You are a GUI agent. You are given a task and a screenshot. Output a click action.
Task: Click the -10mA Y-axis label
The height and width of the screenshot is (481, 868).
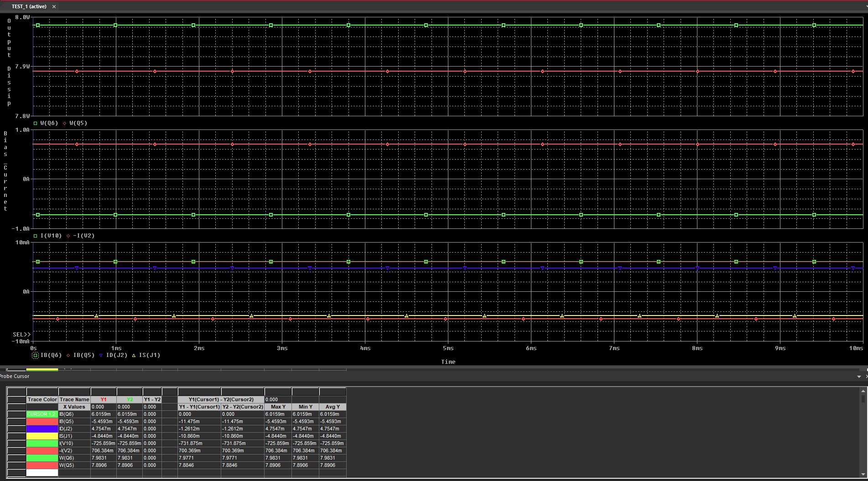coord(21,341)
